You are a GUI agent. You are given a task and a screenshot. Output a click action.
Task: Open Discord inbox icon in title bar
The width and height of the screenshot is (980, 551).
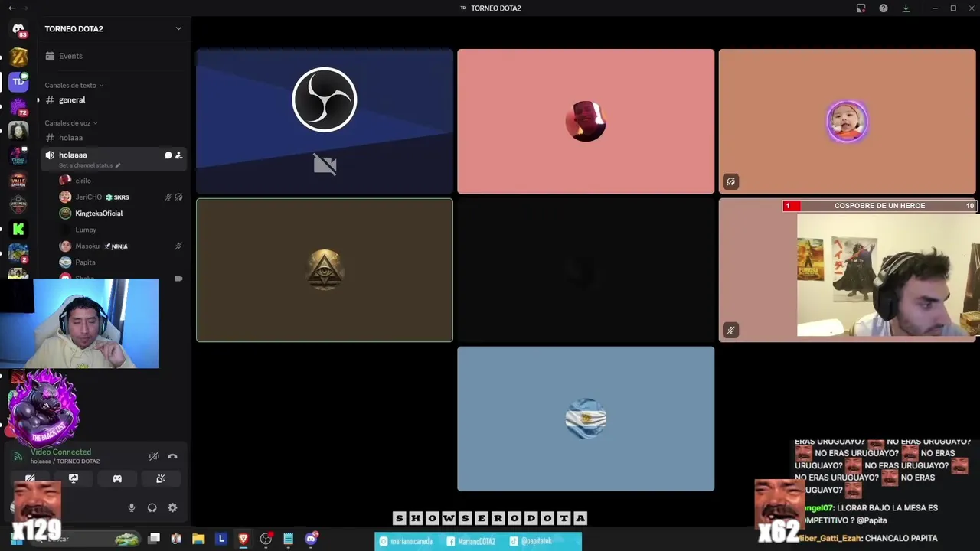point(861,8)
